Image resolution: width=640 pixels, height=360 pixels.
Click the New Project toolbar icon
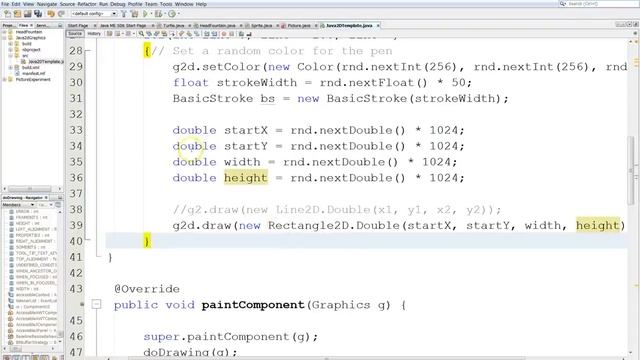pyautogui.click(x=17, y=14)
